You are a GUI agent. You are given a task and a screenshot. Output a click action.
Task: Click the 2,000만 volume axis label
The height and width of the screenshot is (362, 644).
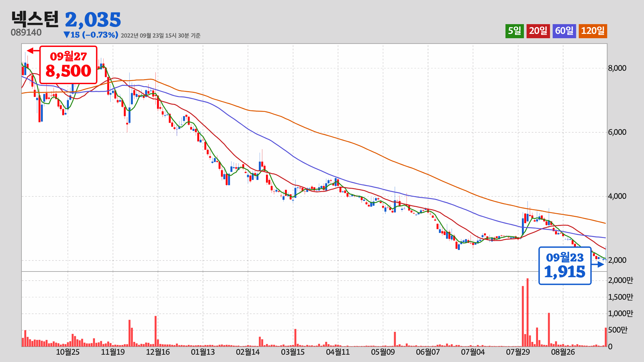click(x=621, y=280)
